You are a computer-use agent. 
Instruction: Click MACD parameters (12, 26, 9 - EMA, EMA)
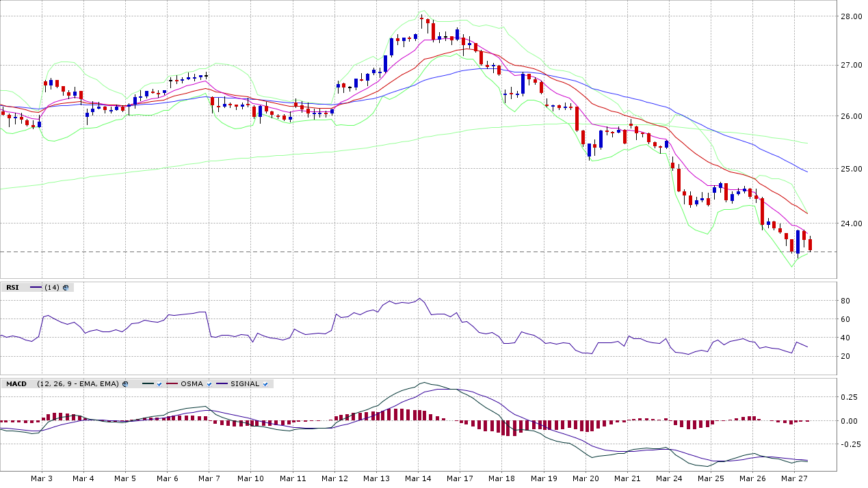[x=78, y=384]
